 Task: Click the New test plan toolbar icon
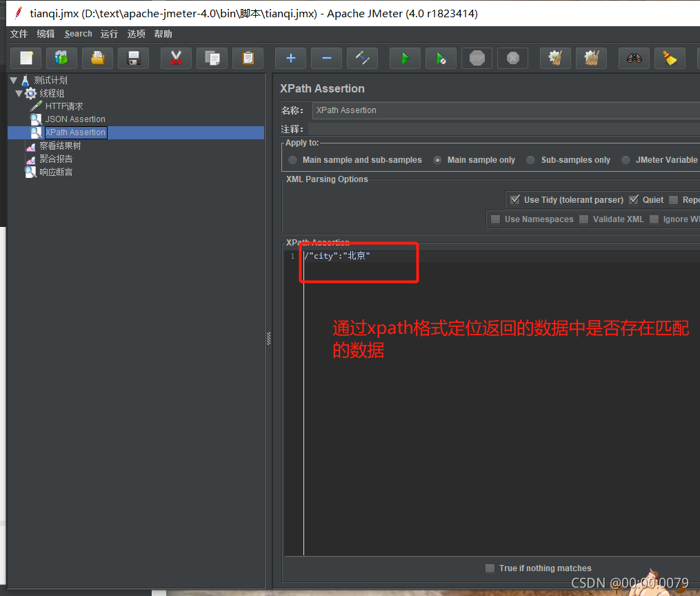tap(26, 58)
